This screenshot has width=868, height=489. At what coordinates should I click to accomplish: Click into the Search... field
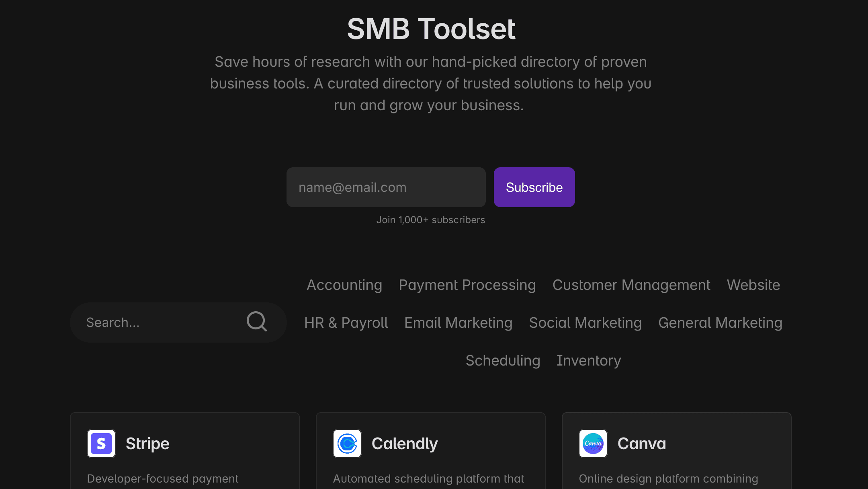pyautogui.click(x=161, y=323)
